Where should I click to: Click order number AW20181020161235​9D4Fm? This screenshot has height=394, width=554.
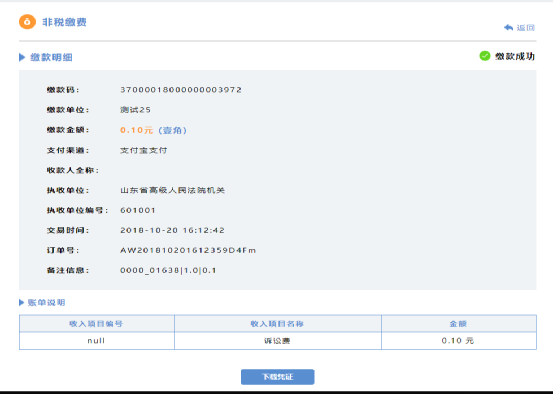(188, 251)
